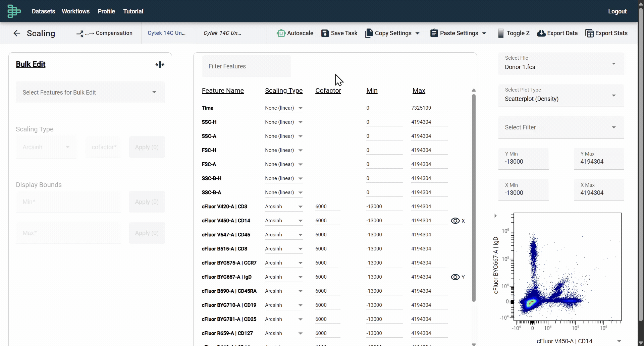The height and width of the screenshot is (346, 644).
Task: Open Paste Settings dropdown arrow
Action: pos(484,33)
